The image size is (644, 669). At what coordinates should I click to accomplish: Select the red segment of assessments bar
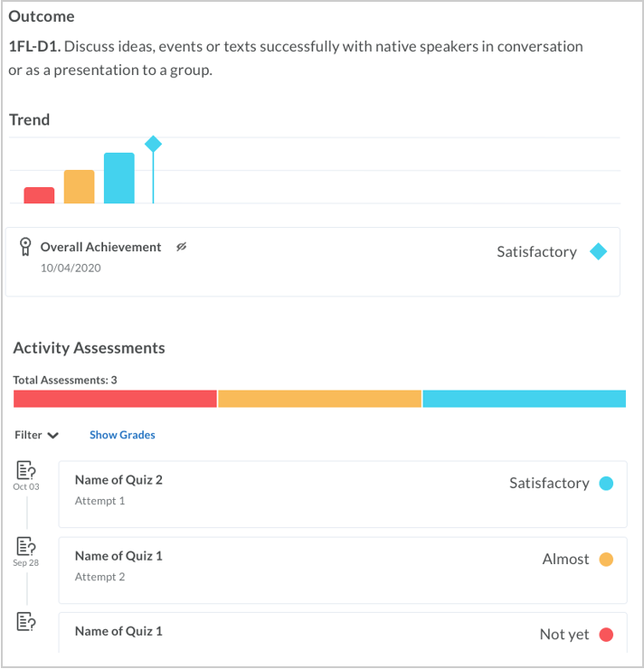pos(115,399)
